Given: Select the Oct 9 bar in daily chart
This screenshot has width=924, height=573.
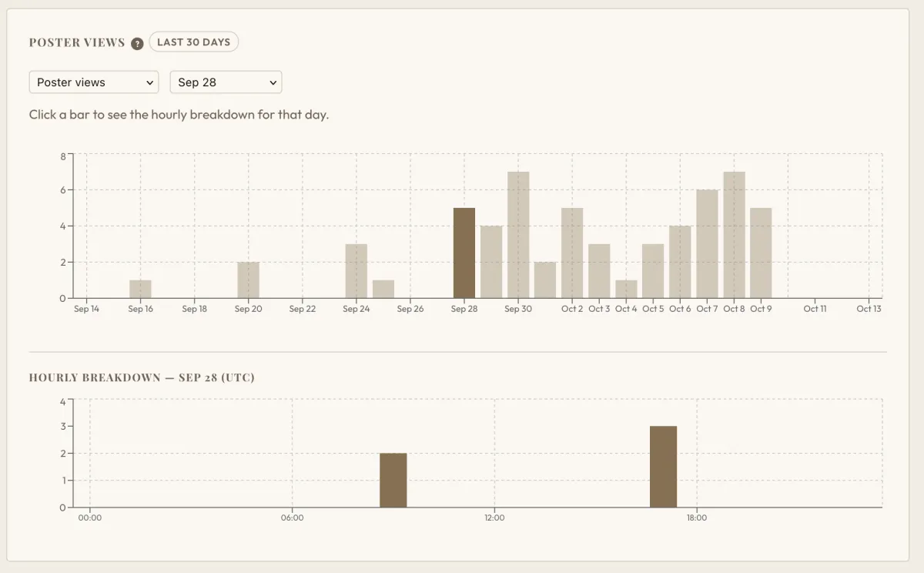Looking at the screenshot, I should pos(761,253).
